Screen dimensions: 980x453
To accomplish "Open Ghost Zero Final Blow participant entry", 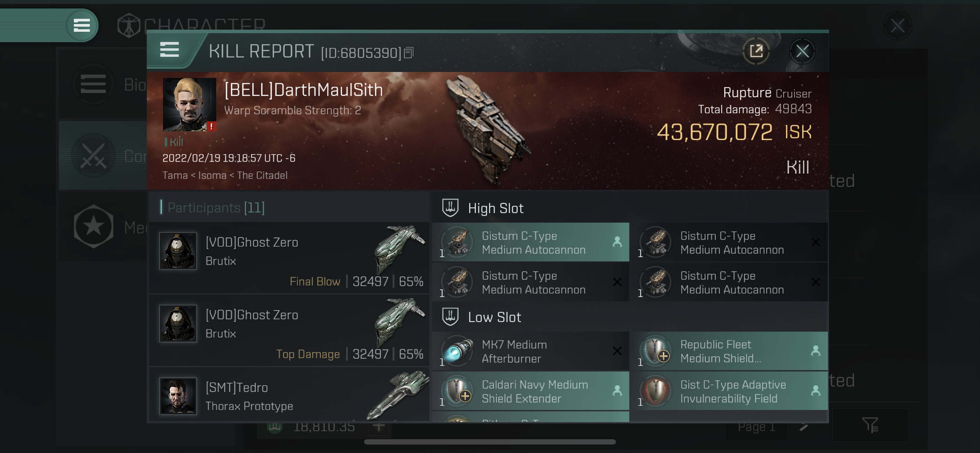I will [290, 258].
